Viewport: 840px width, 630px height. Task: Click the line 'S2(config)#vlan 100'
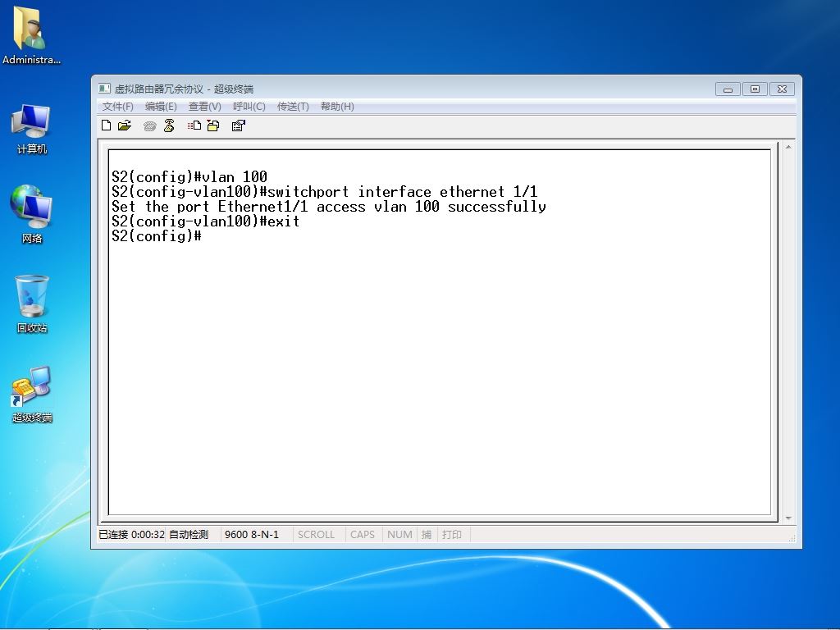click(189, 177)
